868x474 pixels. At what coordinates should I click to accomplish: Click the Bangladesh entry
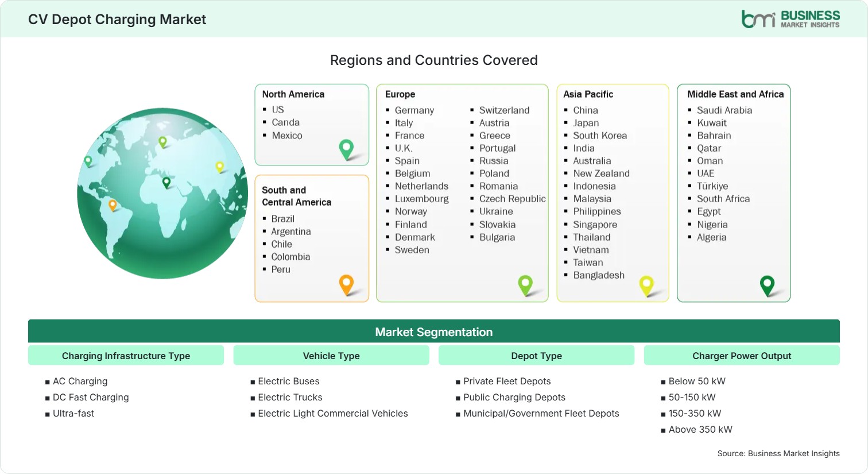point(599,275)
